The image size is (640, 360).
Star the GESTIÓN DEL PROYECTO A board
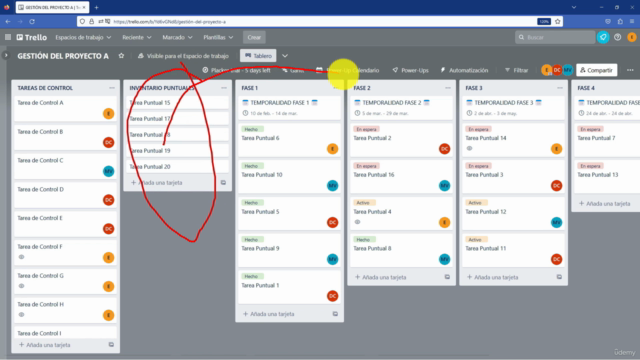coord(121,56)
